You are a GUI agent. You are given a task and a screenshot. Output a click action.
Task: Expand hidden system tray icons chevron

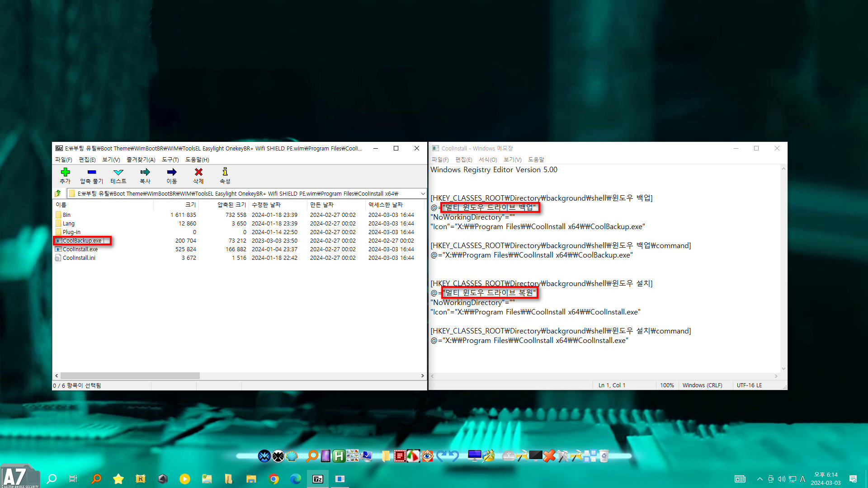[x=760, y=479]
